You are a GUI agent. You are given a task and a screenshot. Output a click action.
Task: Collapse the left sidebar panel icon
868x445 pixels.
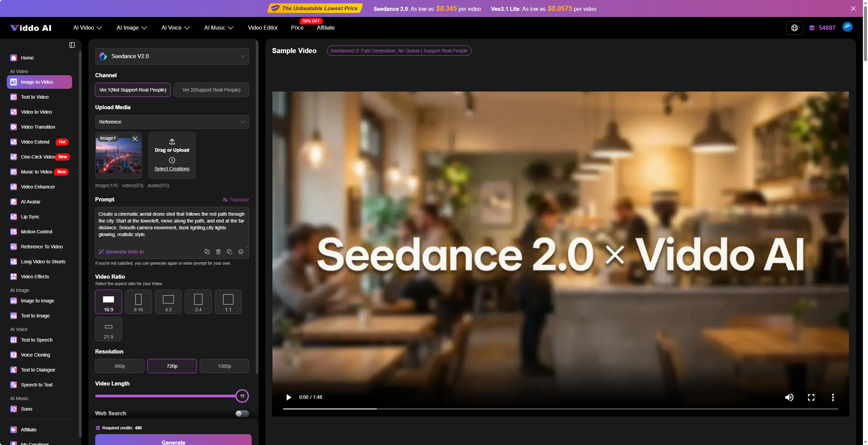coord(72,45)
